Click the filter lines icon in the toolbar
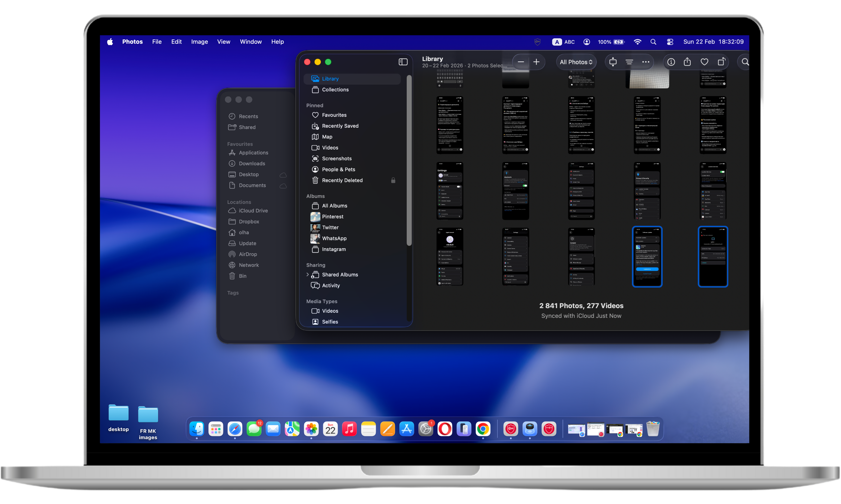The height and width of the screenshot is (504, 841). tap(629, 62)
